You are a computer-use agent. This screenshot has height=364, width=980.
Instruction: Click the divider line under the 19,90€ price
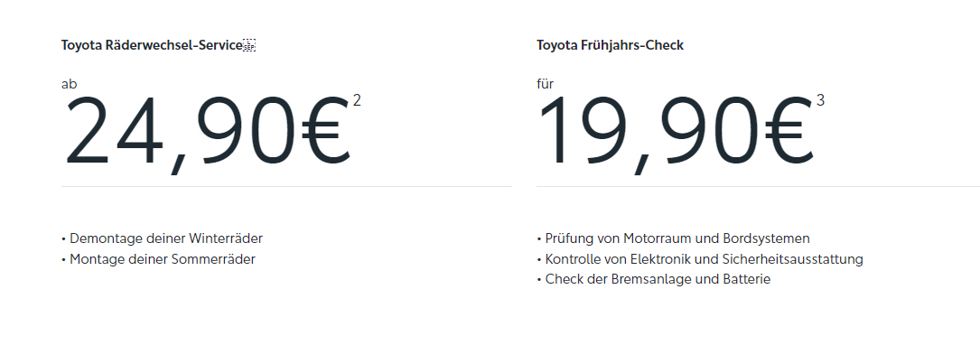[758, 186]
